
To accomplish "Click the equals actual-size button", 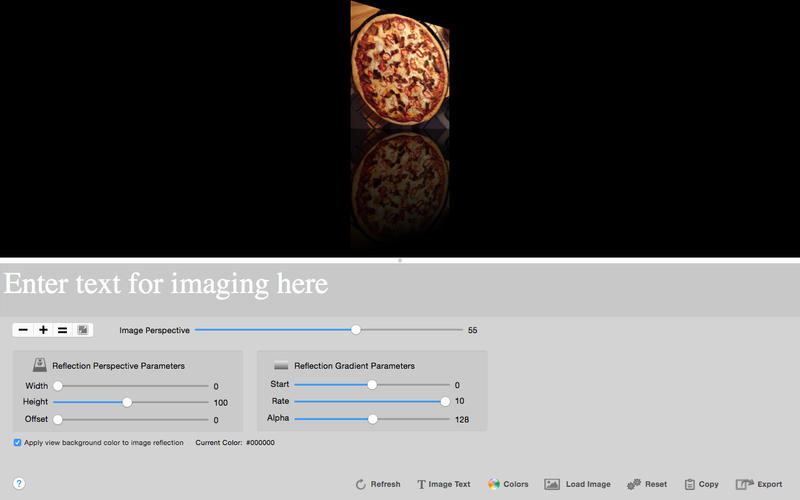I will coord(63,330).
